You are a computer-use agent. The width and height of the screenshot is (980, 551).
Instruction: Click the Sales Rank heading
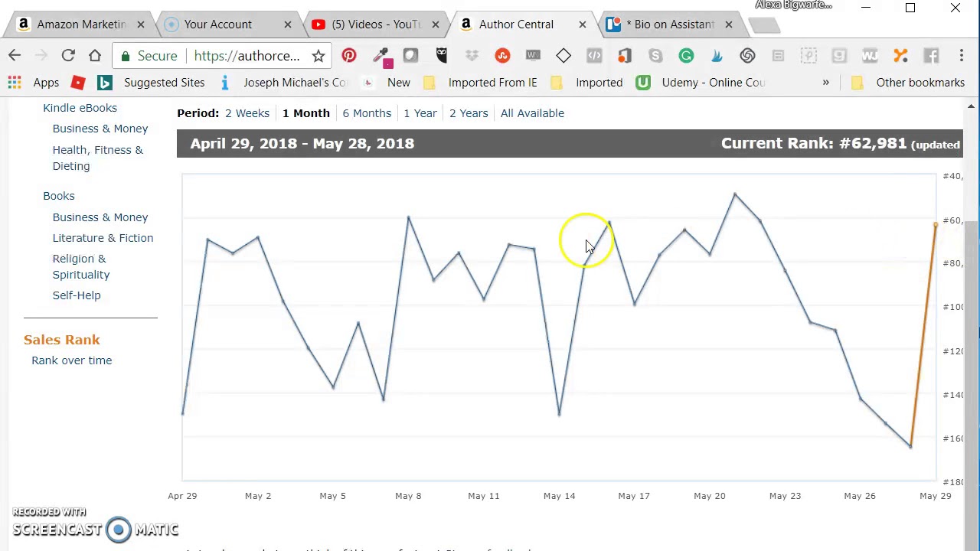[62, 340]
